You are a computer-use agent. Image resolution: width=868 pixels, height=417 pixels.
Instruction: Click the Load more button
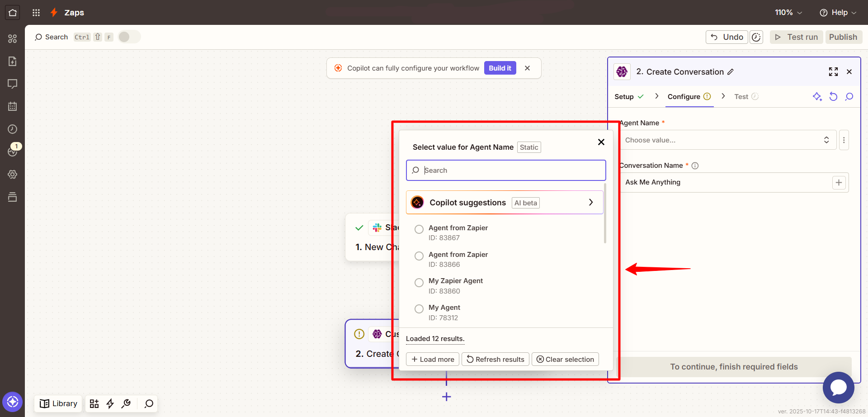point(433,360)
